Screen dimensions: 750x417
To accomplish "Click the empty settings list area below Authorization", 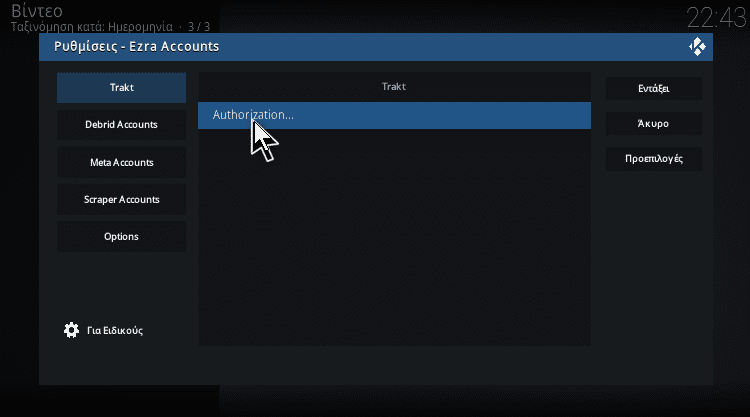I will pos(394,237).
